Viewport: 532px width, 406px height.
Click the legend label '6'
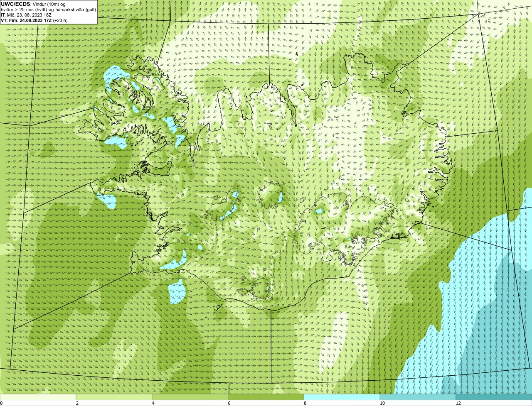pos(229,403)
